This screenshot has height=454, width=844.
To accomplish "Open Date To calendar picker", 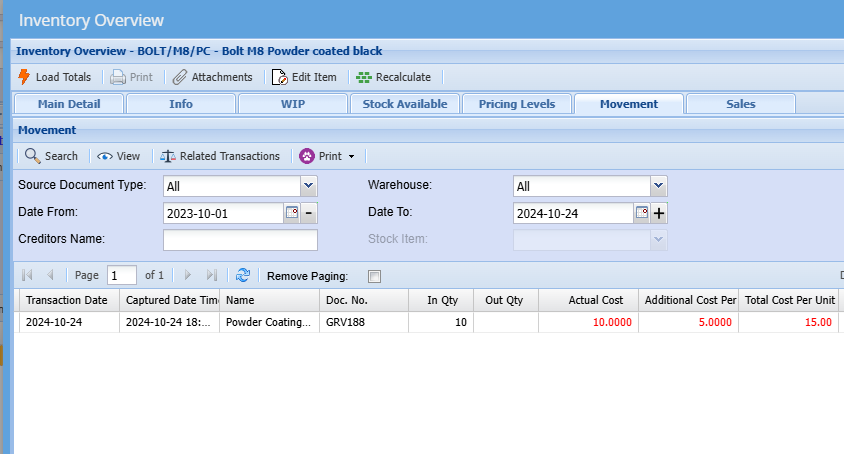I will (642, 213).
